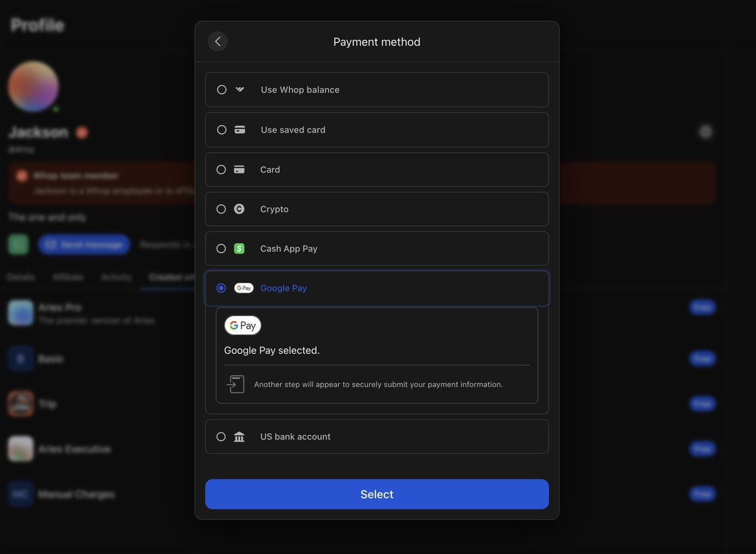Expand the Cash App Pay option

click(377, 248)
